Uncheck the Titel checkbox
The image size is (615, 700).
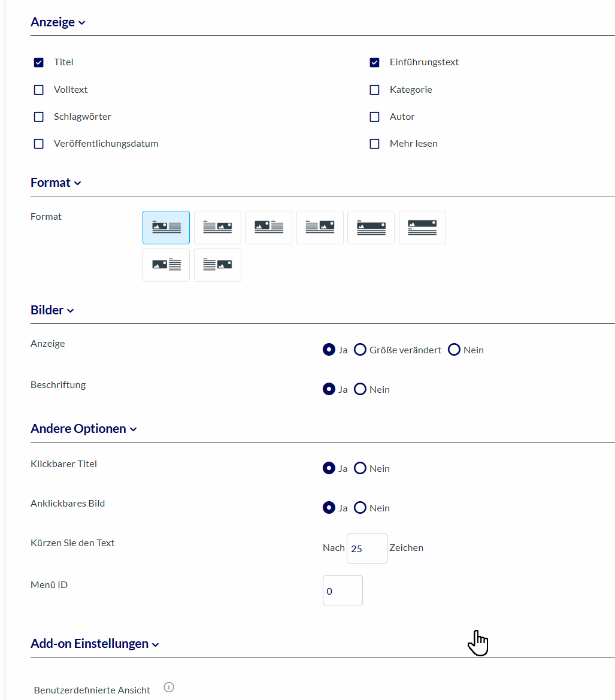point(39,62)
